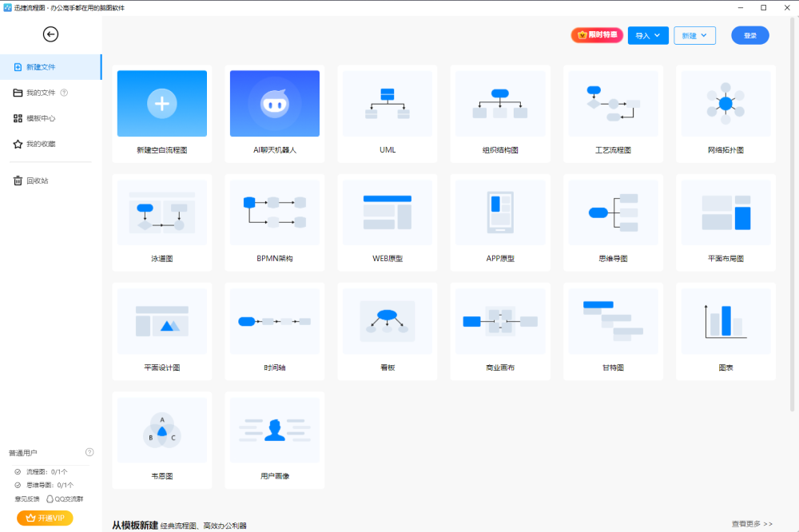The height and width of the screenshot is (532, 799).
Task: Select the 图表 chart template icon
Action: coord(725,321)
